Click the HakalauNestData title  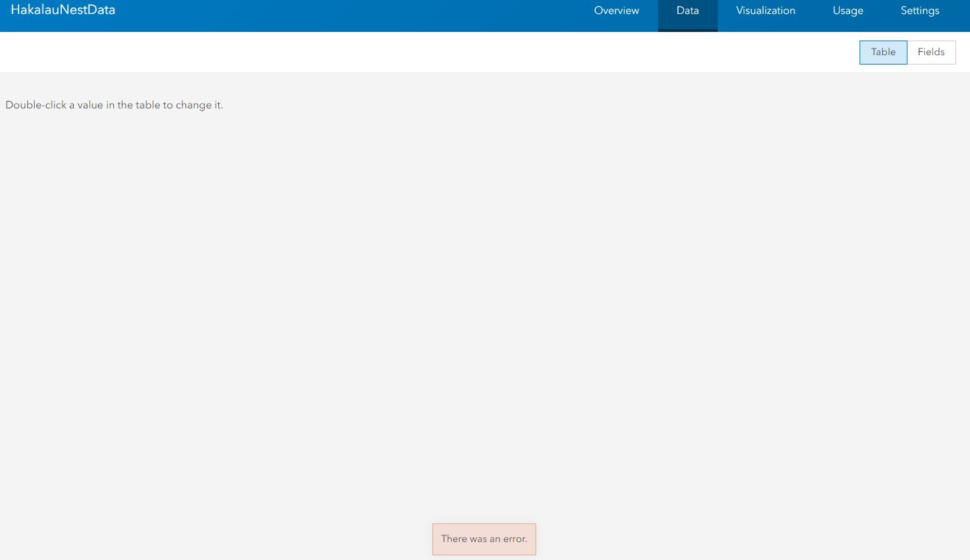63,10
